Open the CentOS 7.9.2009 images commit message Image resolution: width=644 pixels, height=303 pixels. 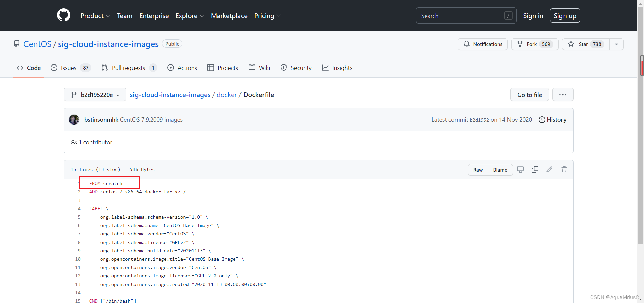click(151, 120)
